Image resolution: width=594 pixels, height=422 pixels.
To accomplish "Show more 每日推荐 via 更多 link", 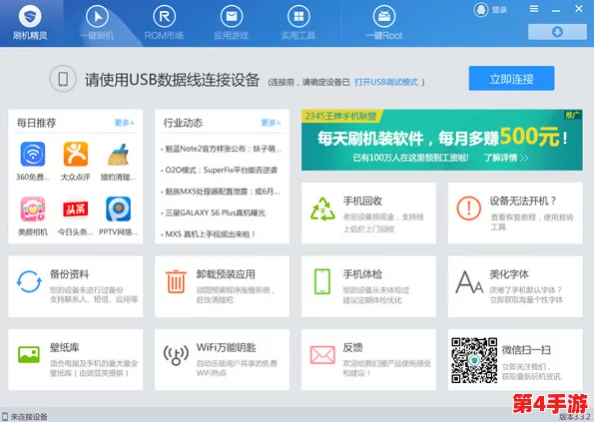I will [124, 123].
